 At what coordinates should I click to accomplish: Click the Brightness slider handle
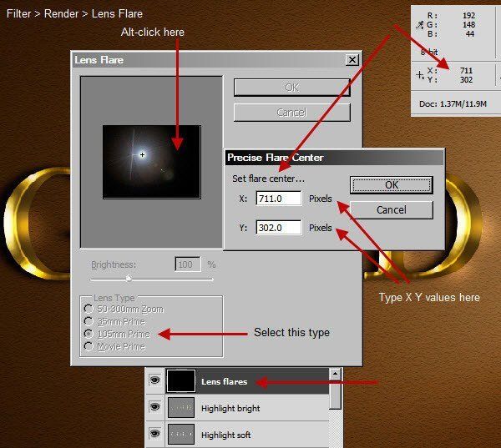click(128, 279)
